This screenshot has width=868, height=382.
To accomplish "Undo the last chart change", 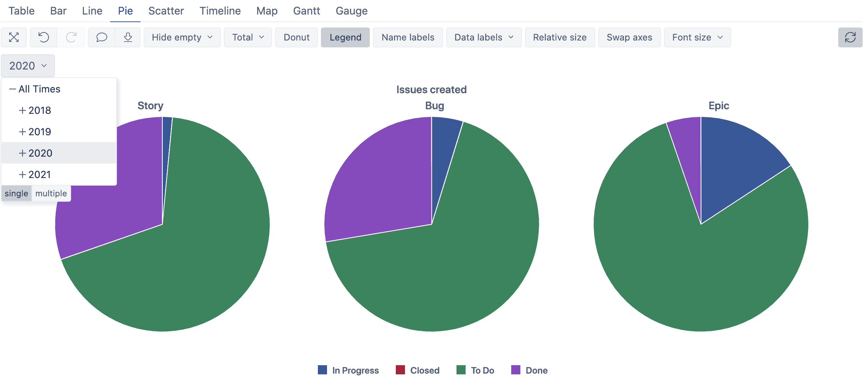I will pos(43,37).
